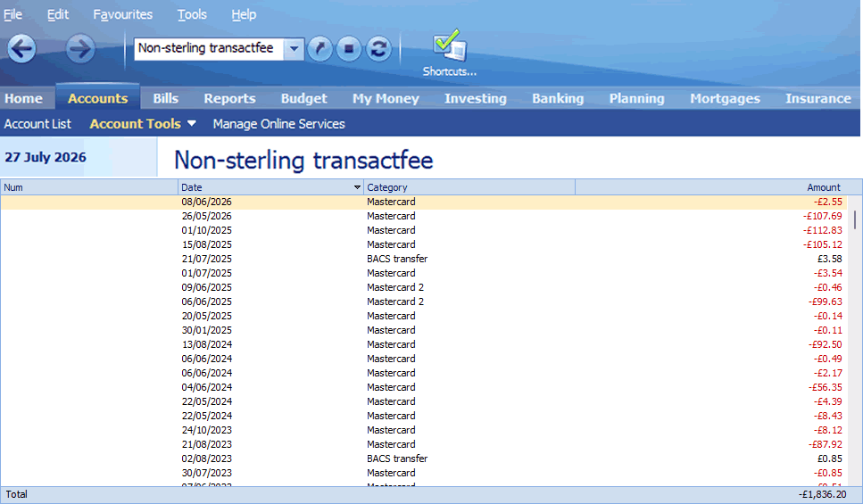Open the Mortgages tab
Viewport: 863px width, 504px height.
point(726,98)
